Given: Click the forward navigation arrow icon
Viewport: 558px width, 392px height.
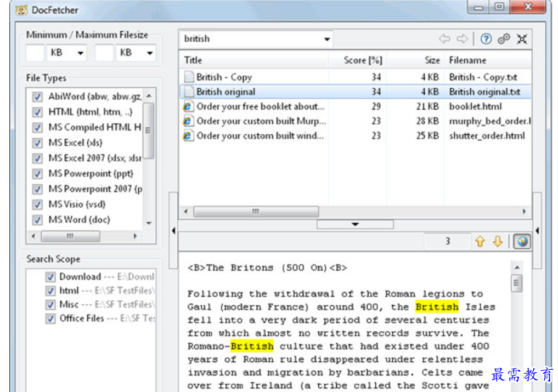Looking at the screenshot, I should [463, 39].
